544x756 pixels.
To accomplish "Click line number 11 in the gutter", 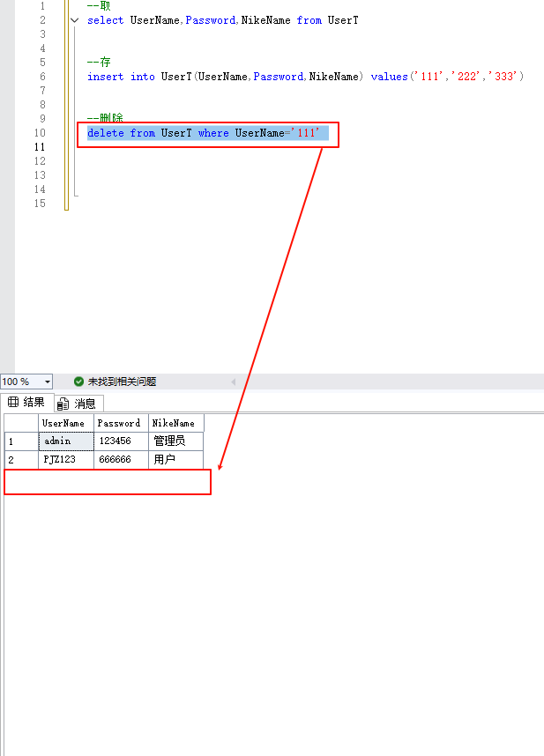I will pyautogui.click(x=40, y=147).
